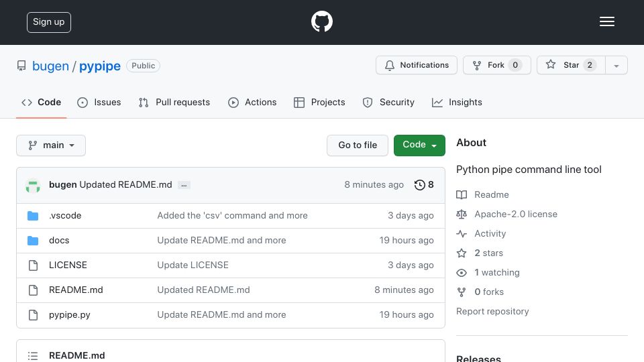Click the Public visibility badge
The width and height of the screenshot is (644, 362).
tap(144, 66)
